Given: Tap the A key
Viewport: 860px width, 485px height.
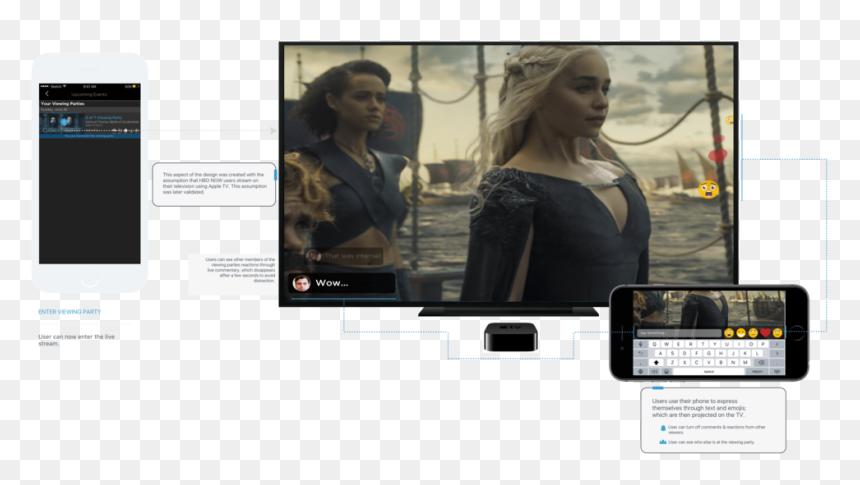Looking at the screenshot, I should pyautogui.click(x=660, y=353).
